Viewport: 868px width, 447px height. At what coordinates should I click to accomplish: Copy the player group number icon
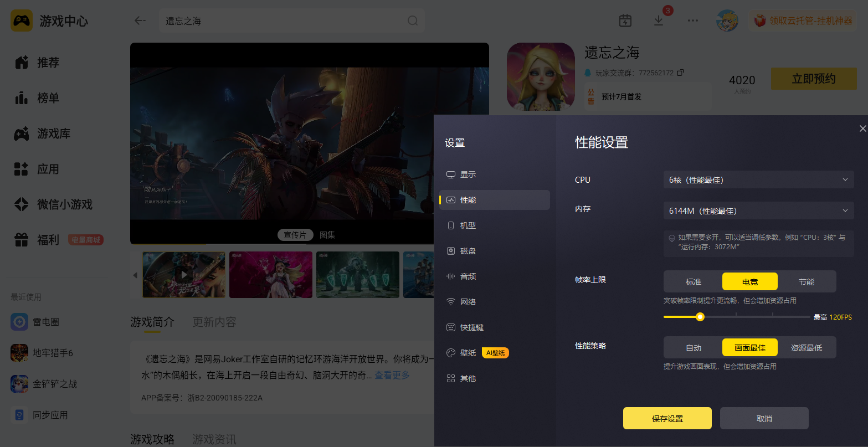[x=681, y=73]
